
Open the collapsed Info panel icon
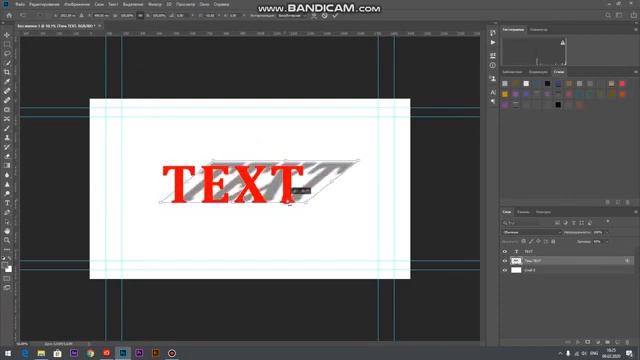pyautogui.click(x=493, y=65)
